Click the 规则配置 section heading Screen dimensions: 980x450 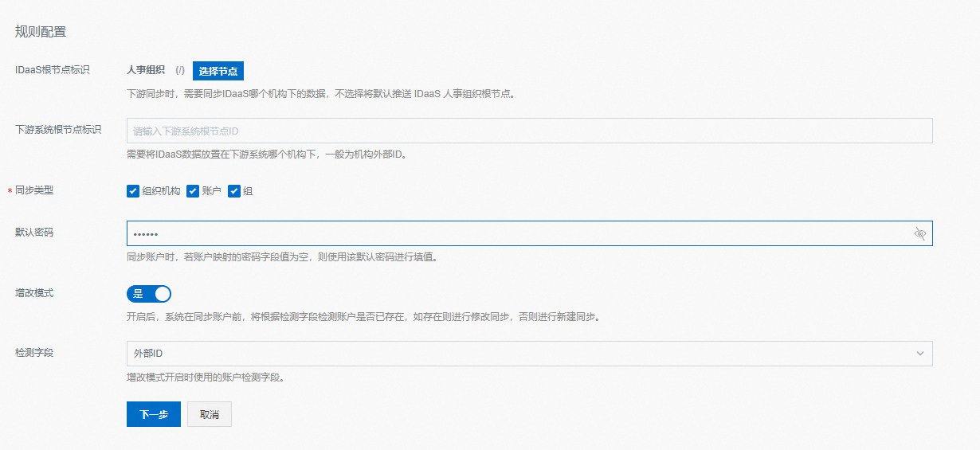(x=41, y=32)
